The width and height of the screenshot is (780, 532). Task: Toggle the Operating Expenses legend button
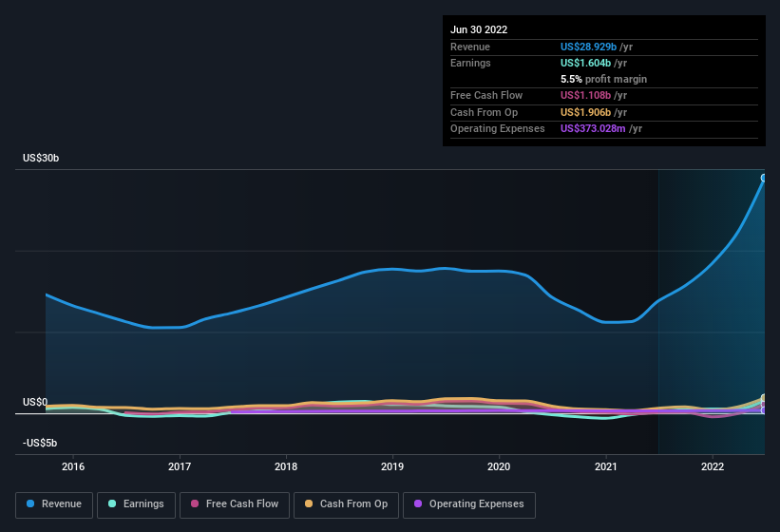tap(468, 504)
